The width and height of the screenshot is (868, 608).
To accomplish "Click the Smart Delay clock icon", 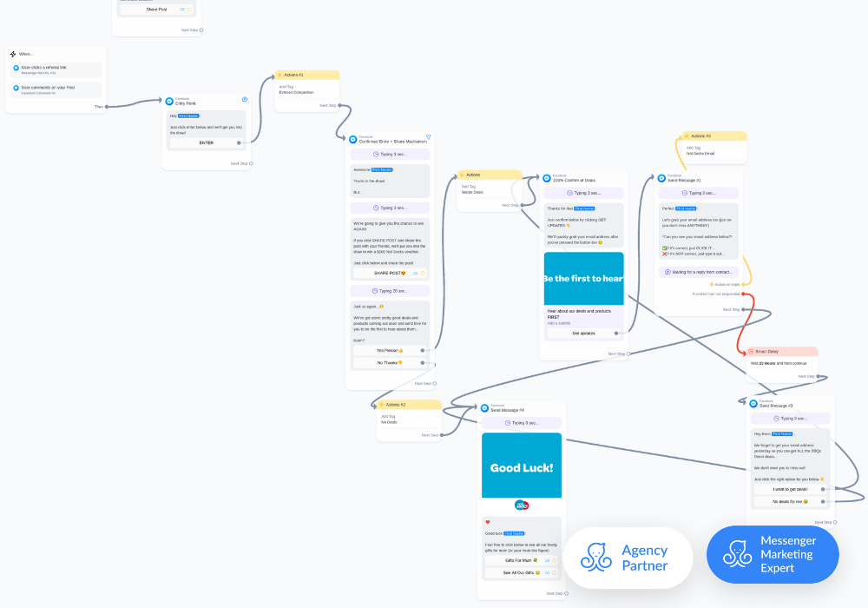I will pos(752,352).
